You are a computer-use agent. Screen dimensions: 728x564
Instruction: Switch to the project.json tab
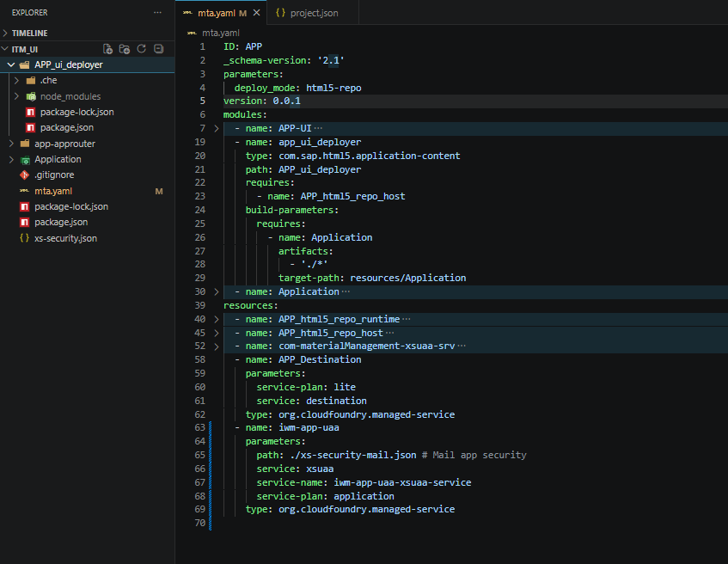coord(314,13)
